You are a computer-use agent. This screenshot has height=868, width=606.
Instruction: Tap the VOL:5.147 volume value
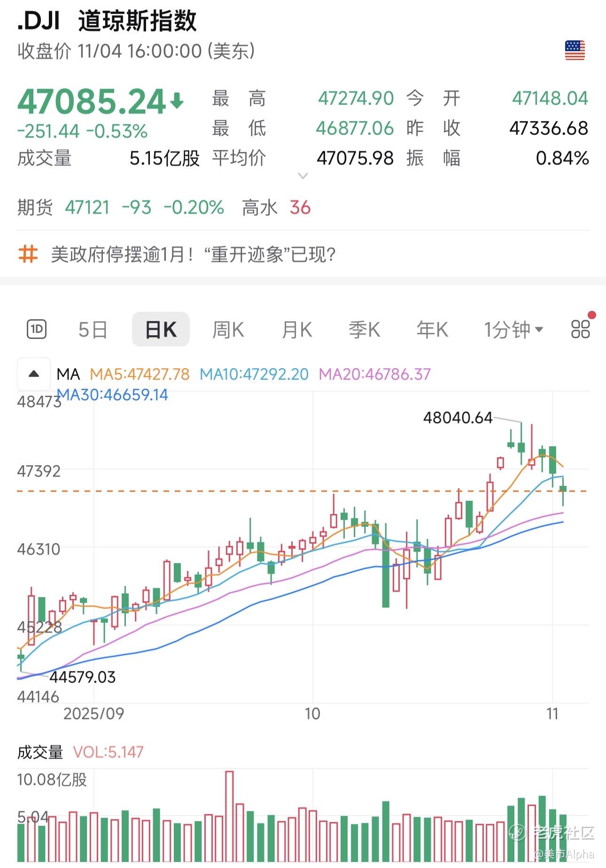pyautogui.click(x=109, y=752)
